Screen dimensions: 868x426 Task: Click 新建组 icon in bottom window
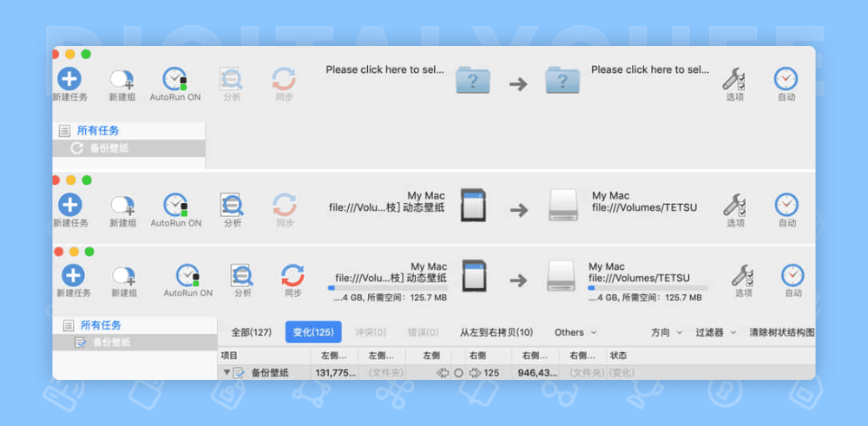[x=124, y=276]
